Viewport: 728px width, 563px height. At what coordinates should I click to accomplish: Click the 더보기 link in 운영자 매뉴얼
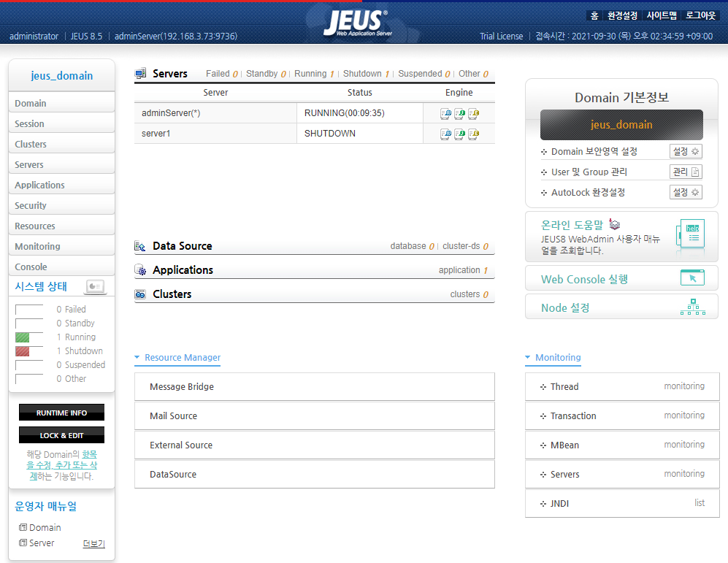(x=93, y=543)
